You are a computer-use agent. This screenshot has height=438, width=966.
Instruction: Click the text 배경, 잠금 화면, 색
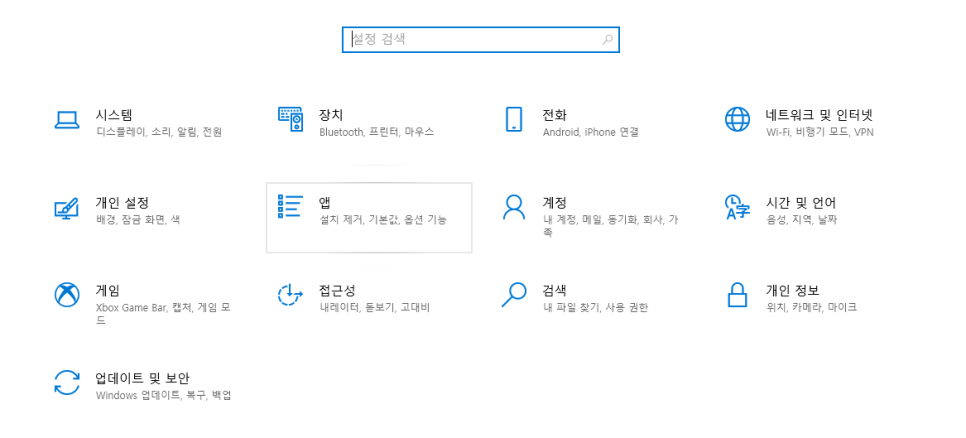pyautogui.click(x=138, y=219)
